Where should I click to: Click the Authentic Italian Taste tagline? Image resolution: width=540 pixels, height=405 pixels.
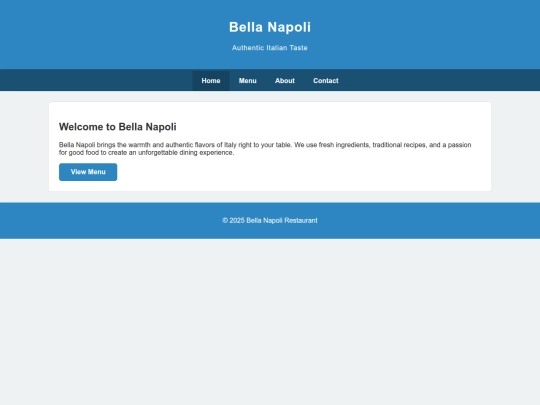pos(270,48)
